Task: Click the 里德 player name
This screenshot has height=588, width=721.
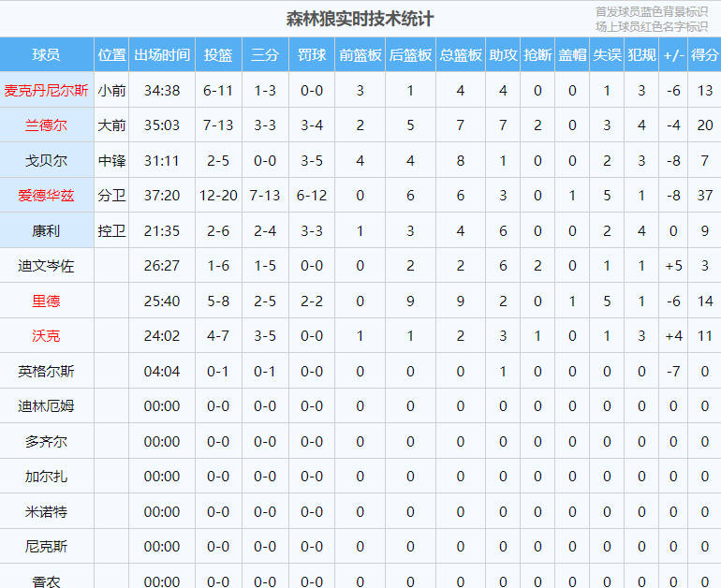Action: coord(47,301)
